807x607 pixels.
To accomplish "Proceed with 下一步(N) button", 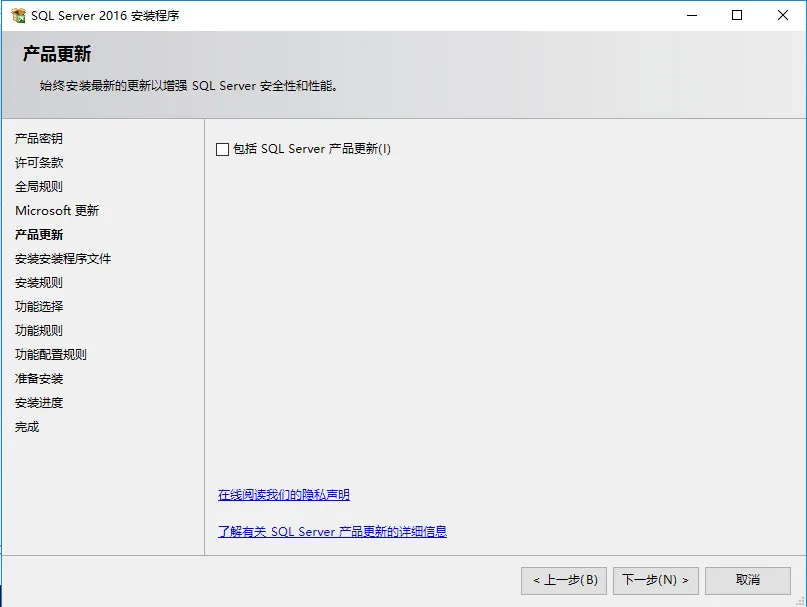I will click(x=656, y=581).
